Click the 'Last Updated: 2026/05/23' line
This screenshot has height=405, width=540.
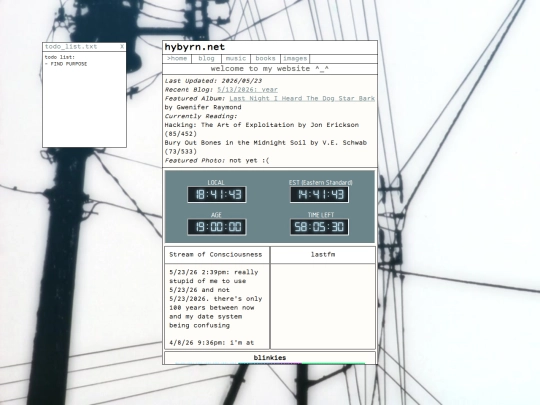coord(213,81)
